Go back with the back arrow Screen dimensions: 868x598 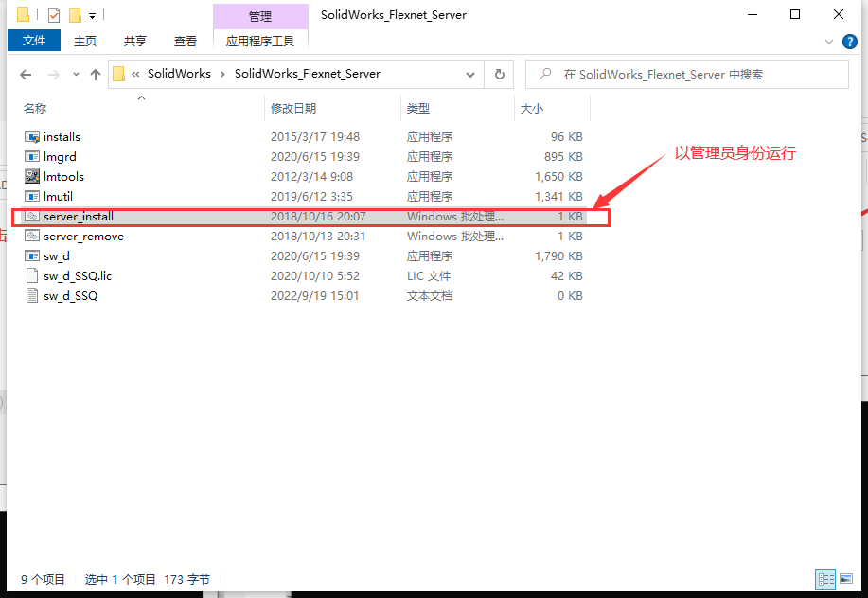pos(26,74)
